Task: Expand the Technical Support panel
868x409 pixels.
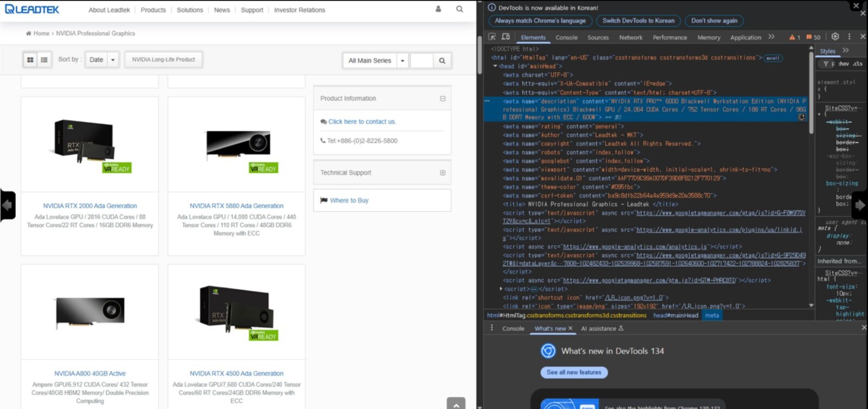Action: pyautogui.click(x=443, y=172)
